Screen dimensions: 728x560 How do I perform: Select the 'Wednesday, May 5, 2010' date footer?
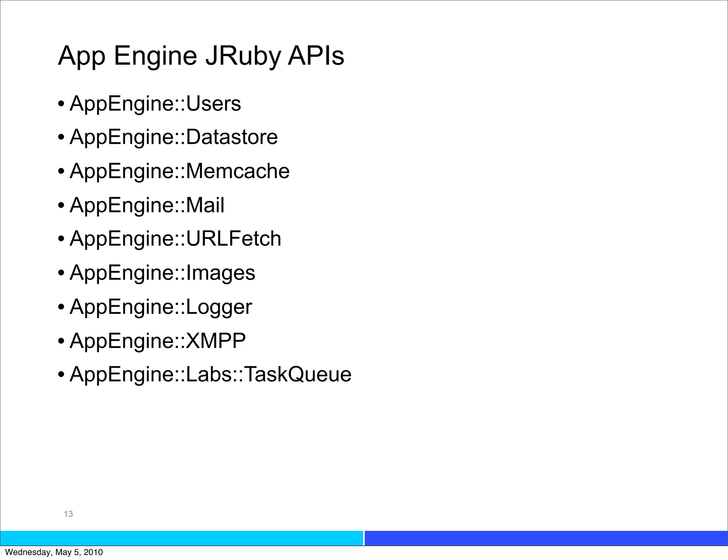pyautogui.click(x=54, y=552)
